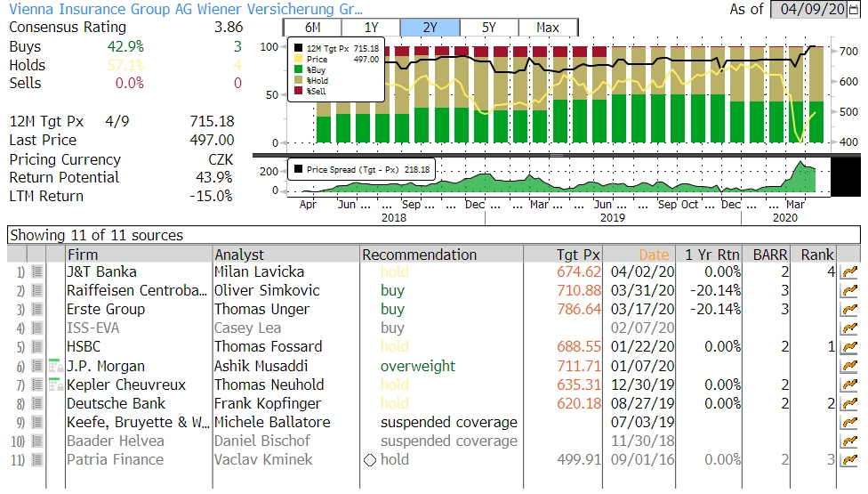Select analyst Milan Lavicka
The width and height of the screenshot is (868, 494).
[x=259, y=271]
